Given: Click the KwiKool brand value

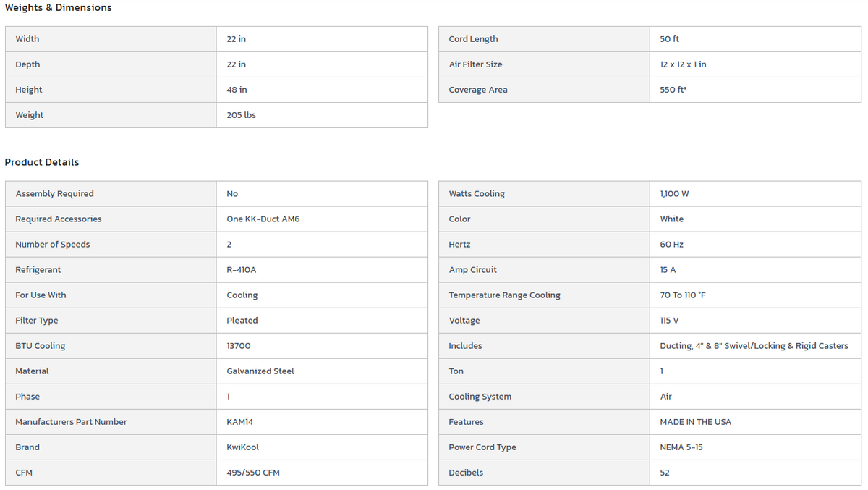Looking at the screenshot, I should [242, 447].
